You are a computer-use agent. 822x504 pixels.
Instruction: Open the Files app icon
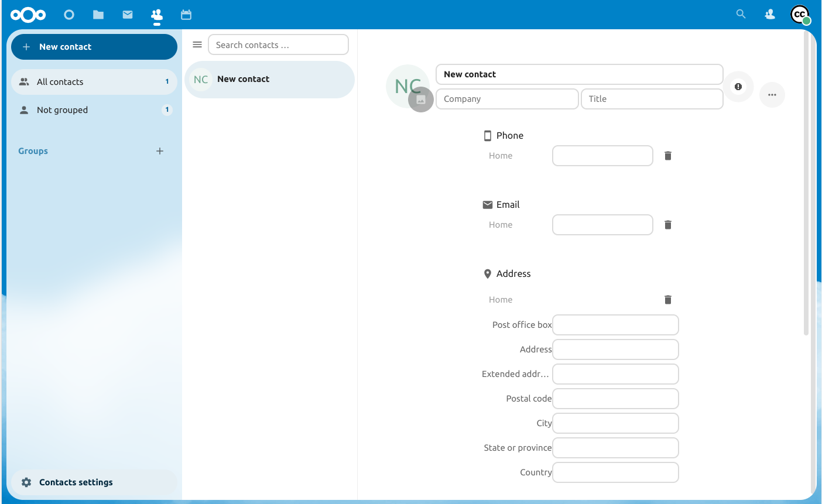[98, 15]
